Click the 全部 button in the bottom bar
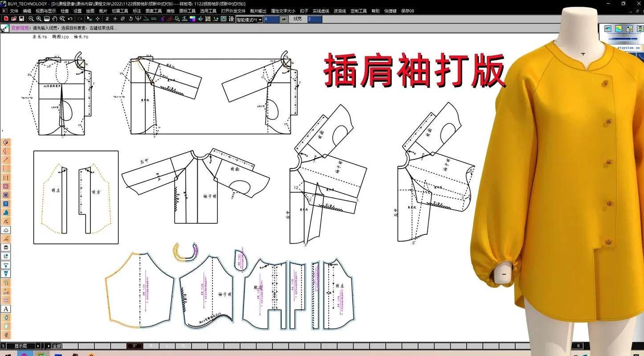The image size is (644, 356). coord(57,346)
